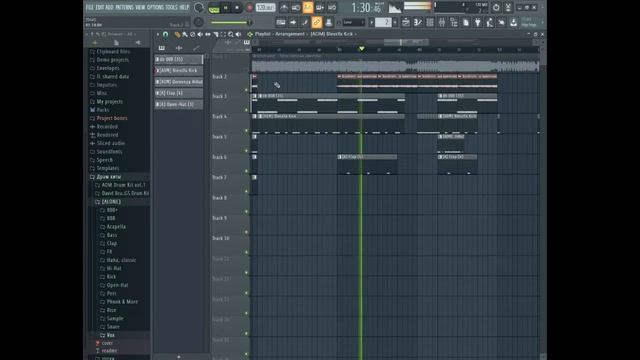This screenshot has height=360, width=640.
Task: Open the pattern selector showing 2
Action: pyautogui.click(x=383, y=22)
